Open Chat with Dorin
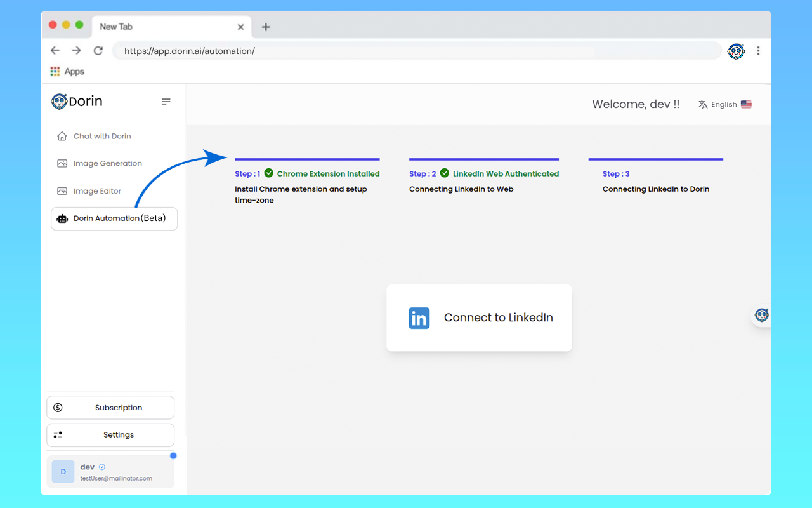 [x=101, y=136]
